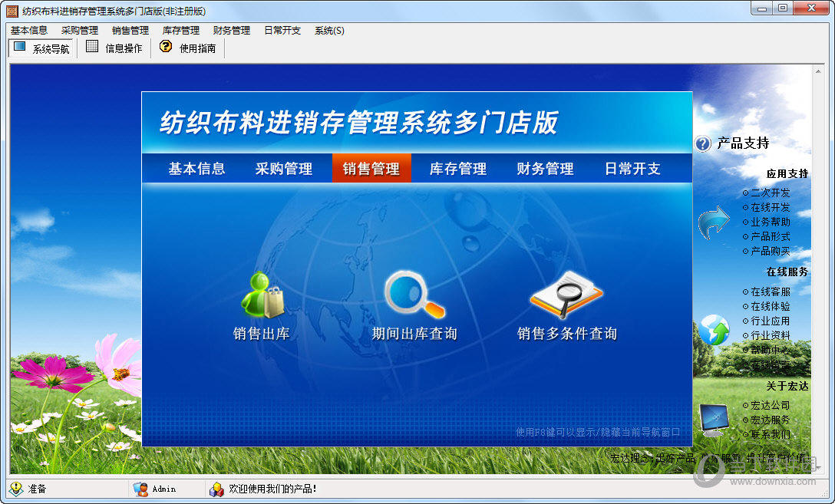Open 基本信息 menu in menu bar
835x504 pixels.
tap(28, 31)
